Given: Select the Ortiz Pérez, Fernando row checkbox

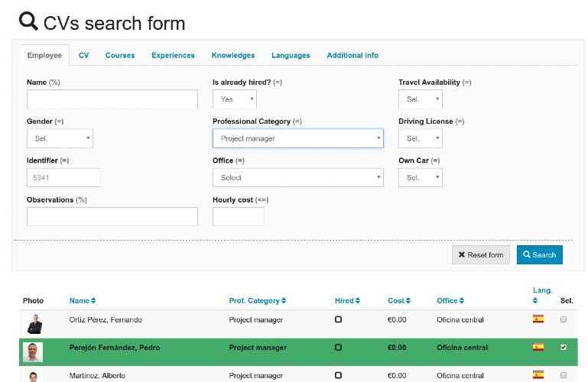Looking at the screenshot, I should [564, 319].
